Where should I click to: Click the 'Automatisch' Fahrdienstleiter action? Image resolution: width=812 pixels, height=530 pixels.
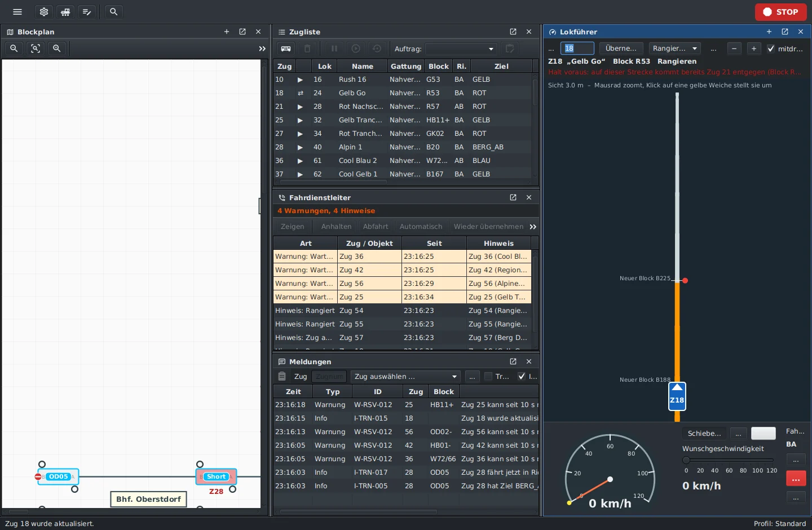(x=421, y=227)
